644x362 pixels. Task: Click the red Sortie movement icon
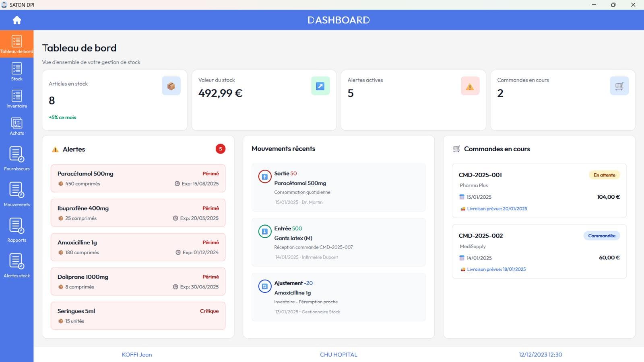tap(264, 177)
